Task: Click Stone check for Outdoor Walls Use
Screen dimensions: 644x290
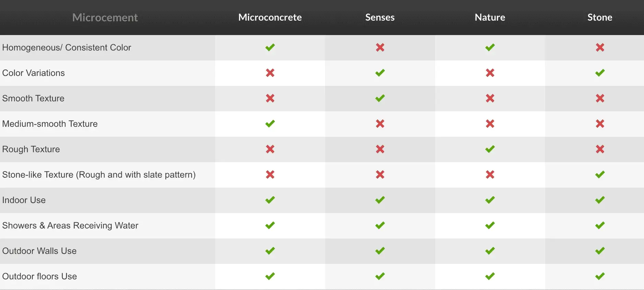Action: click(x=600, y=251)
